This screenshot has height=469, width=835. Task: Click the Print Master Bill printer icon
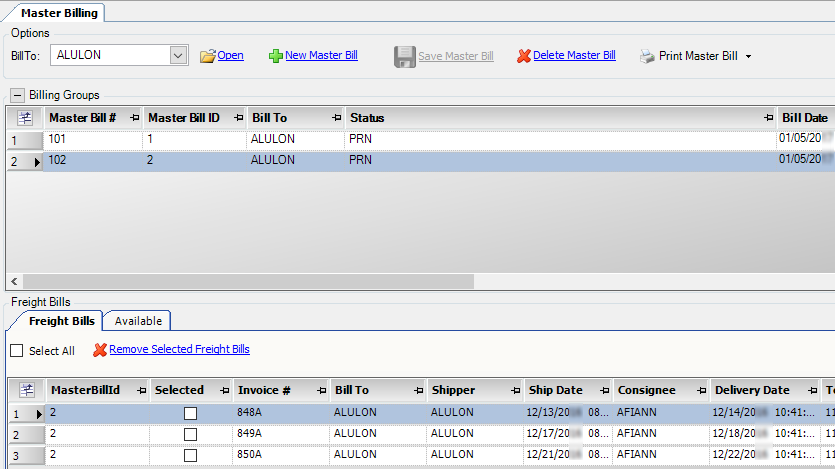(x=647, y=56)
